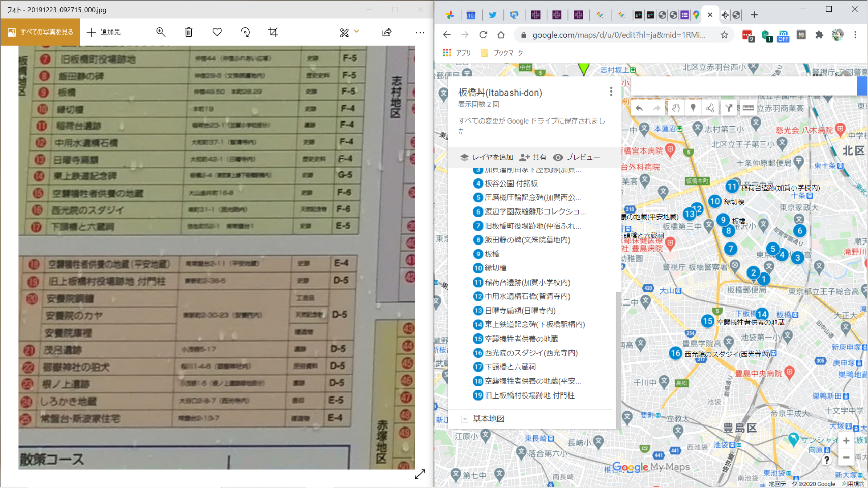
Task: Click すべての写真を見る button
Action: tap(40, 32)
